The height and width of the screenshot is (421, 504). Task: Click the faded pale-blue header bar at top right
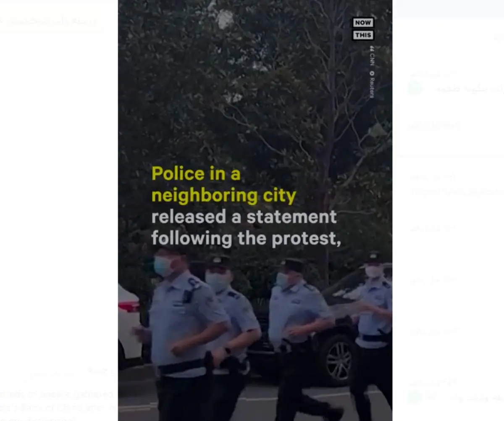(450, 8)
